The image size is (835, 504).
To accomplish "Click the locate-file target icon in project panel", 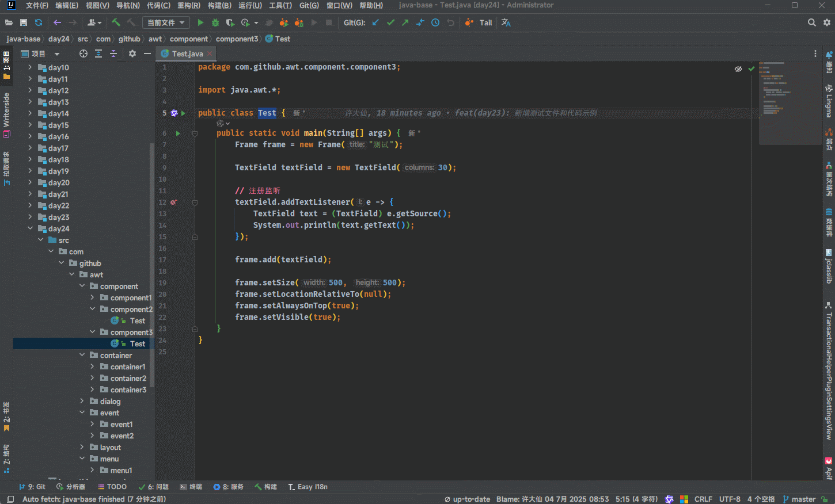I will pos(83,54).
